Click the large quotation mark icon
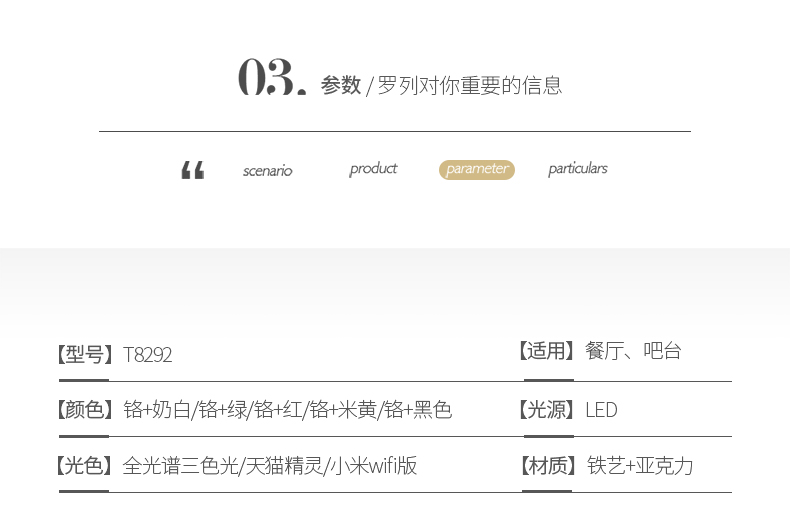Viewport: 790px width, 532px height. (x=193, y=170)
